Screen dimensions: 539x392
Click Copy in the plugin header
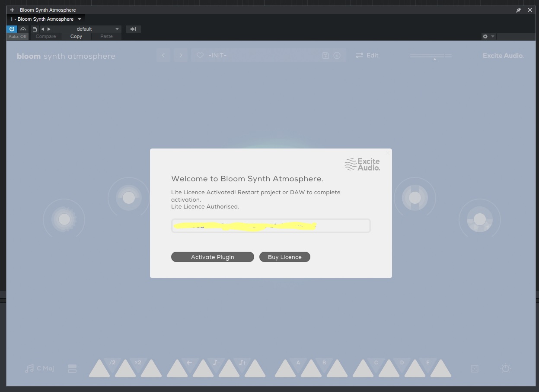pos(76,36)
